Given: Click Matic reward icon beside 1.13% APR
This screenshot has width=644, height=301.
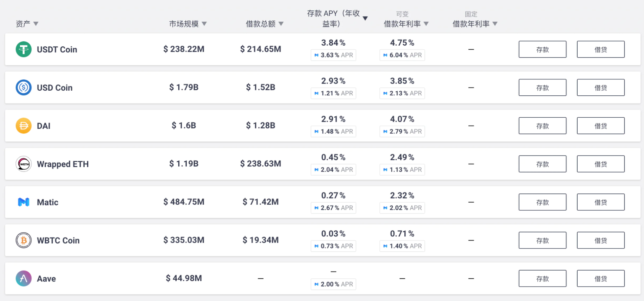Looking at the screenshot, I should 385,170.
